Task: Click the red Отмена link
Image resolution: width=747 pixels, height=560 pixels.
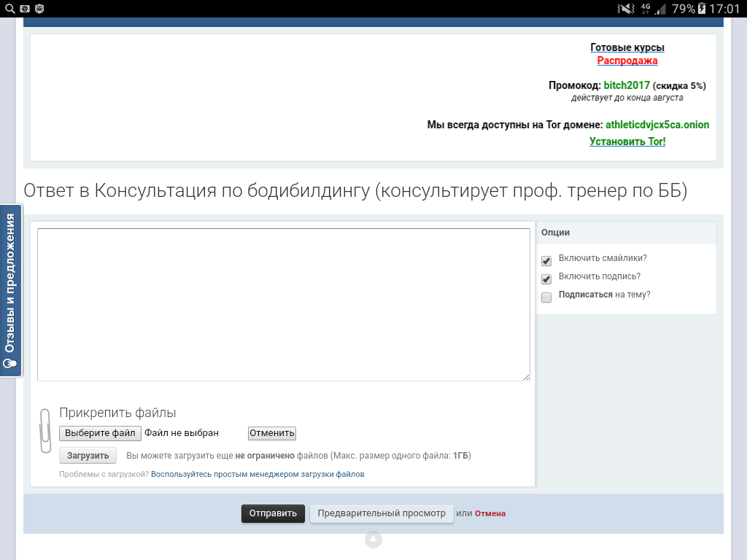Action: tap(490, 513)
